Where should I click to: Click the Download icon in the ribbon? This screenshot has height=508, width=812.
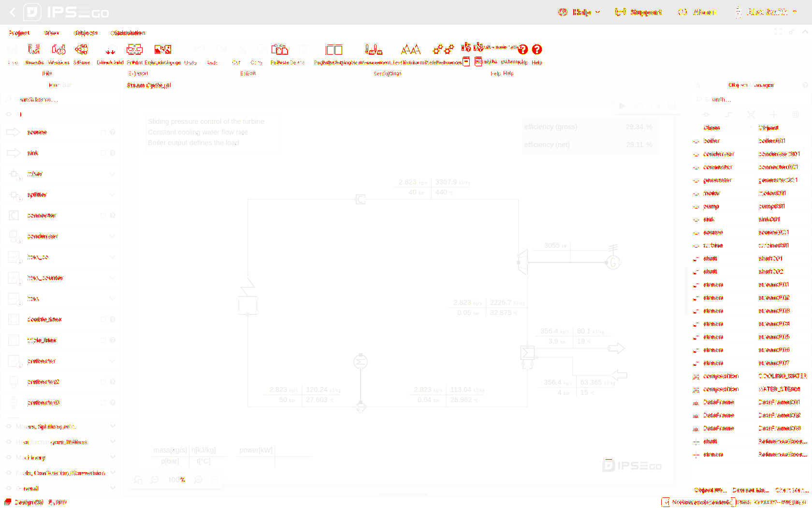110,50
